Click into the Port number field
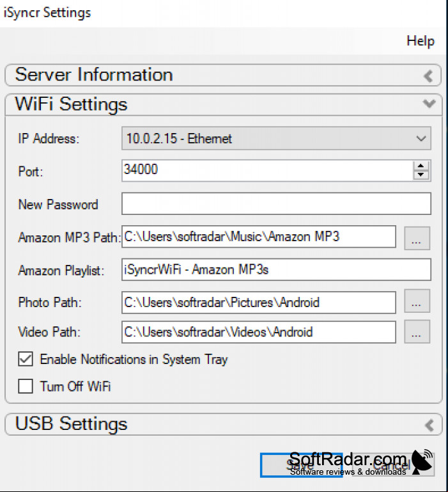448x492 pixels. [x=267, y=170]
